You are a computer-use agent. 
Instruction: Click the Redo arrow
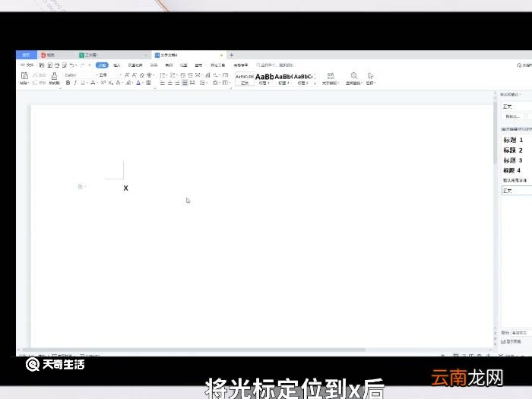click(x=82, y=65)
